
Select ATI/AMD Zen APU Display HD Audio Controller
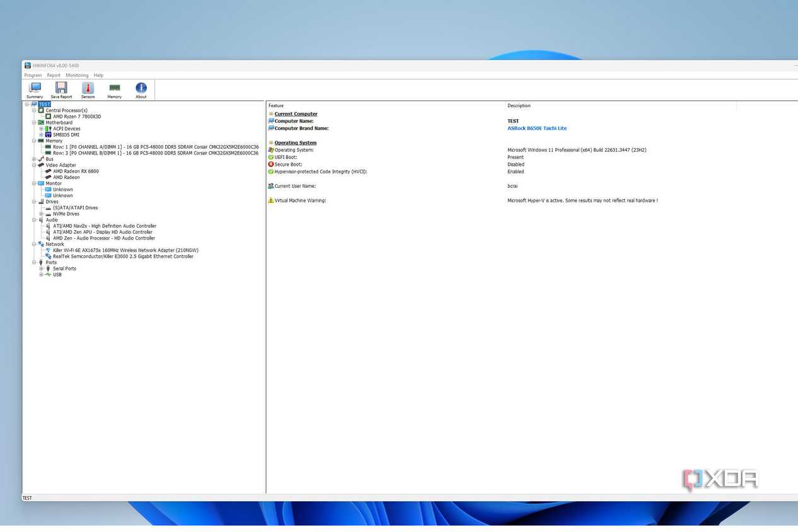[x=103, y=232]
